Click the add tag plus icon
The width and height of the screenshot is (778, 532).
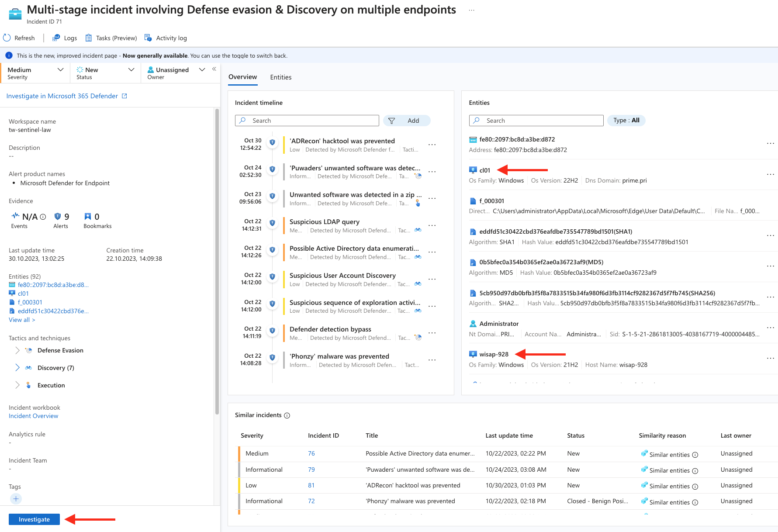(x=16, y=499)
